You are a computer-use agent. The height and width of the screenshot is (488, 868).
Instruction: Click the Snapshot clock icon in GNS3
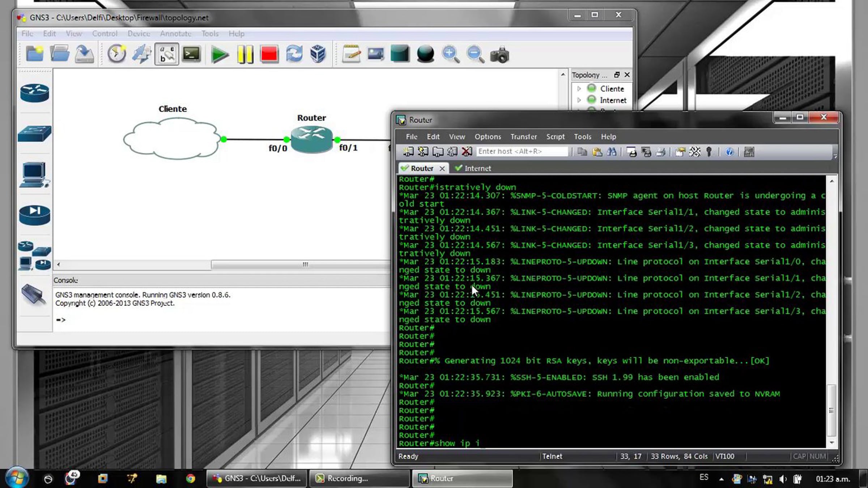(116, 54)
